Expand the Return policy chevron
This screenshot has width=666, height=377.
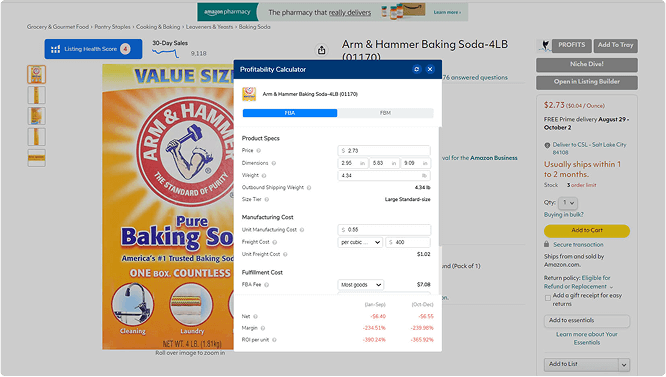tap(611, 287)
